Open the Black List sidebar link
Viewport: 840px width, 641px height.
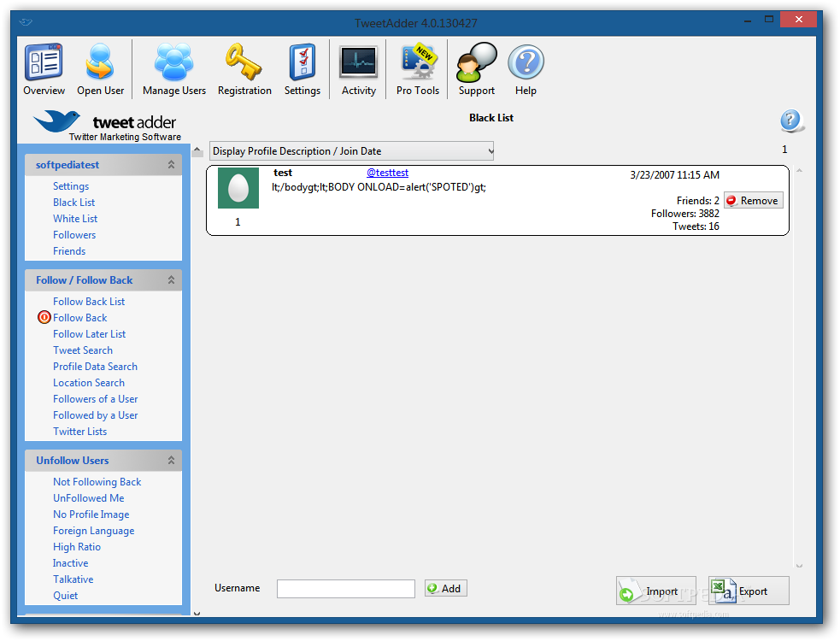[74, 202]
